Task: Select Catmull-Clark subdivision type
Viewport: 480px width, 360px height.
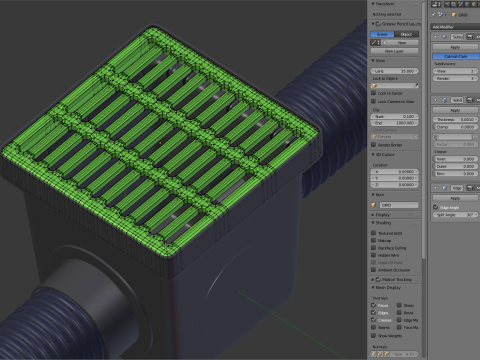Action: click(x=456, y=56)
